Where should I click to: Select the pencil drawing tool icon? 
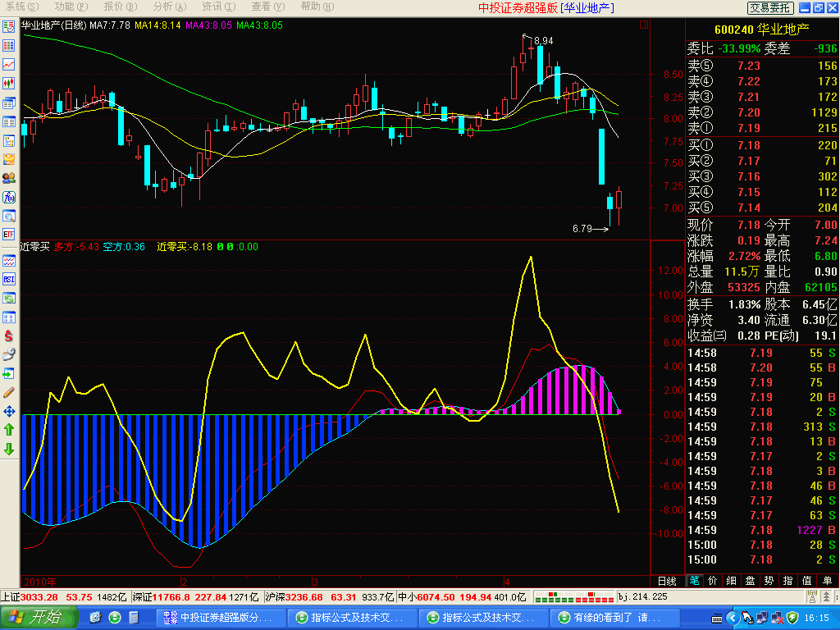[9, 391]
